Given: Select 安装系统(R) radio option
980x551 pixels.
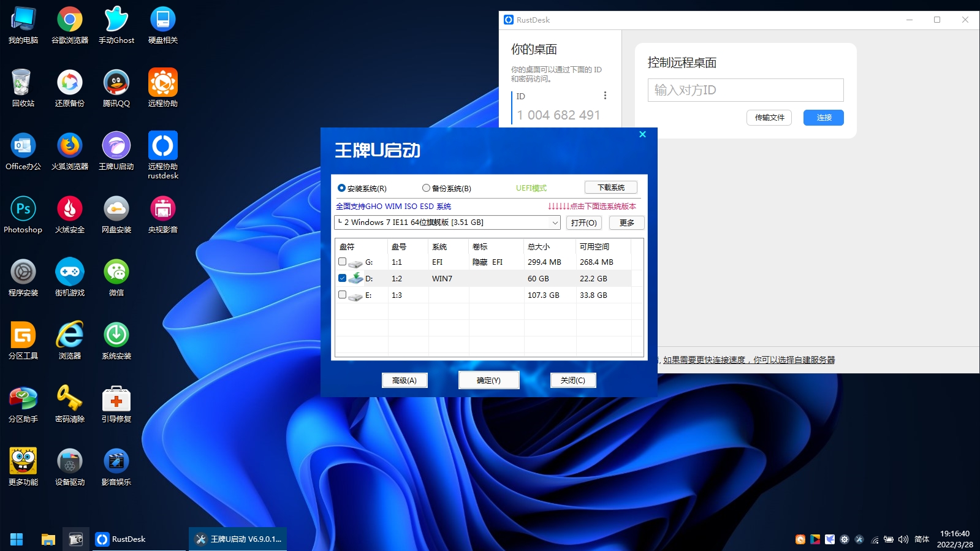Looking at the screenshot, I should pos(362,188).
